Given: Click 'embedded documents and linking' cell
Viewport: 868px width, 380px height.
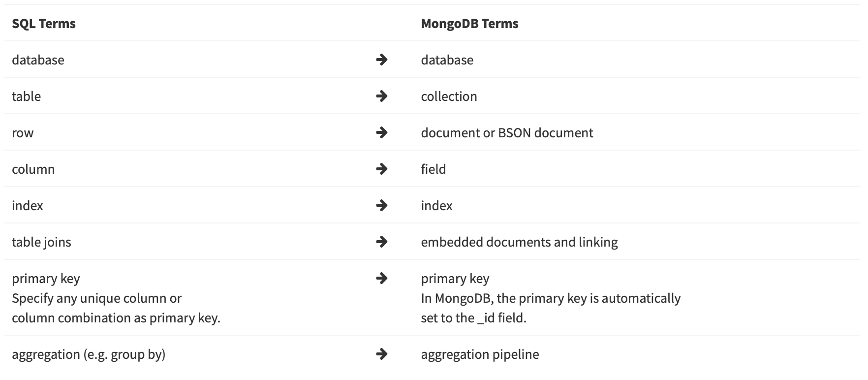Looking at the screenshot, I should pos(519,242).
